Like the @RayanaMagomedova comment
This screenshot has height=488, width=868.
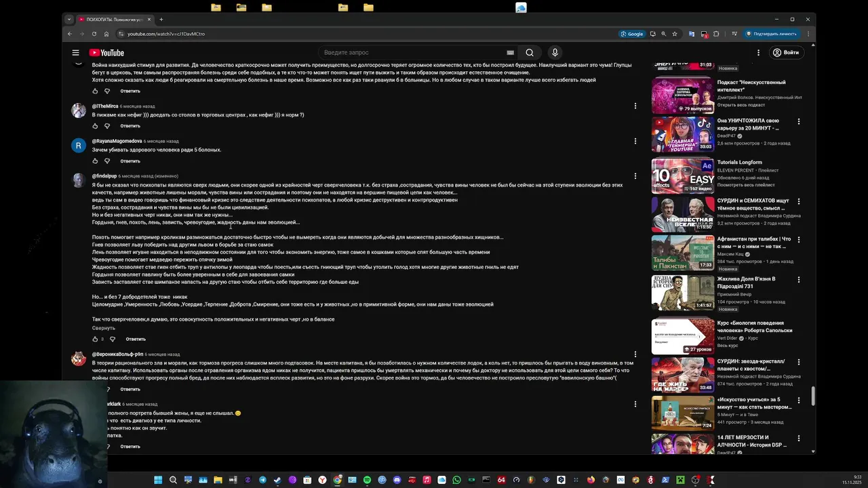95,161
